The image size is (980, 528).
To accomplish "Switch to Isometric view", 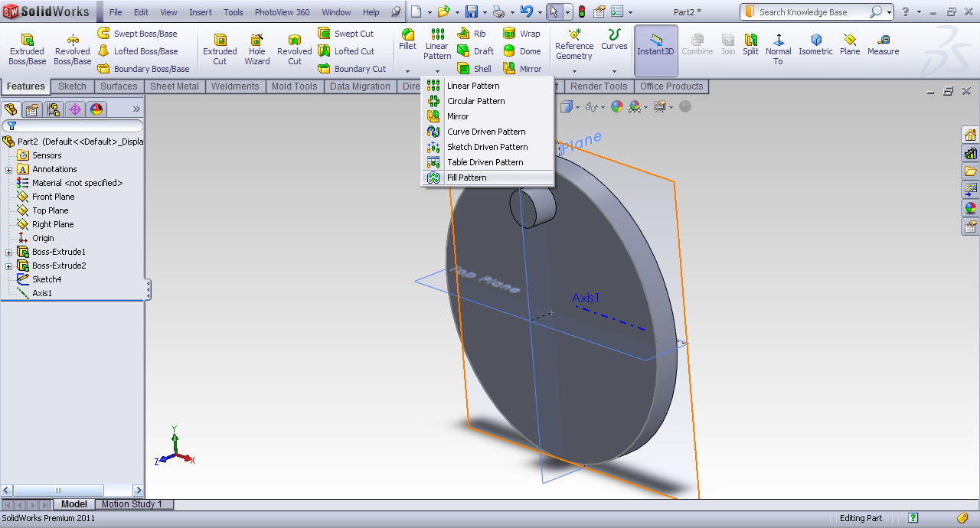I will tap(815, 44).
